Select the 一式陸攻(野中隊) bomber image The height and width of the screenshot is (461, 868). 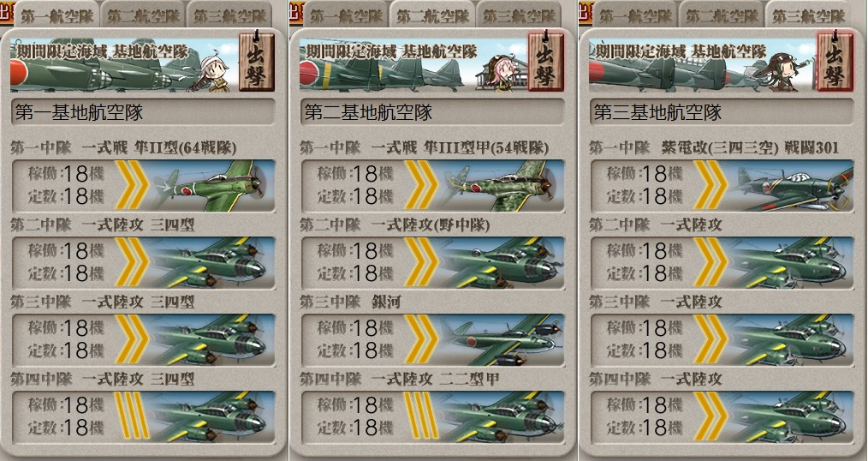tap(502, 263)
